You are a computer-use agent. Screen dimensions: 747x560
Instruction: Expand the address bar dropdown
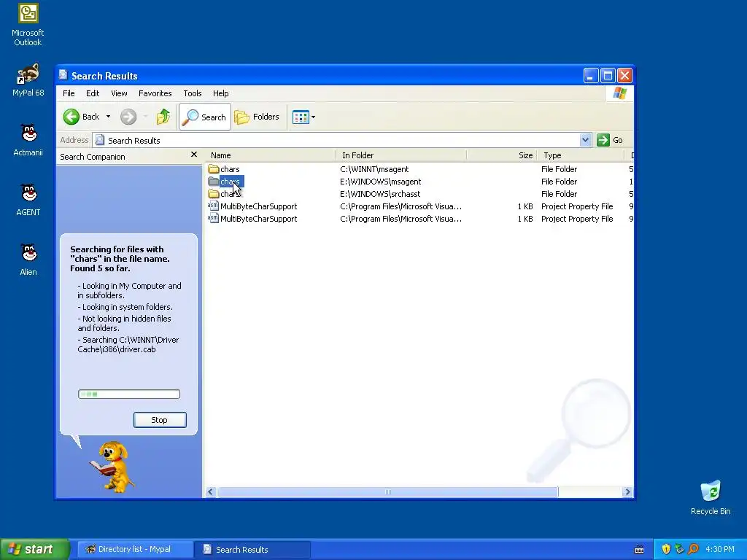pyautogui.click(x=585, y=140)
